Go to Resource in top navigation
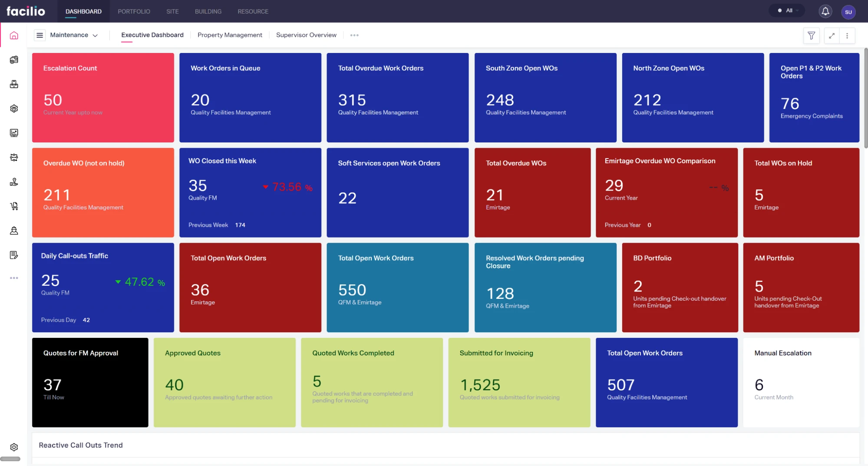This screenshot has width=868, height=466. [253, 11]
